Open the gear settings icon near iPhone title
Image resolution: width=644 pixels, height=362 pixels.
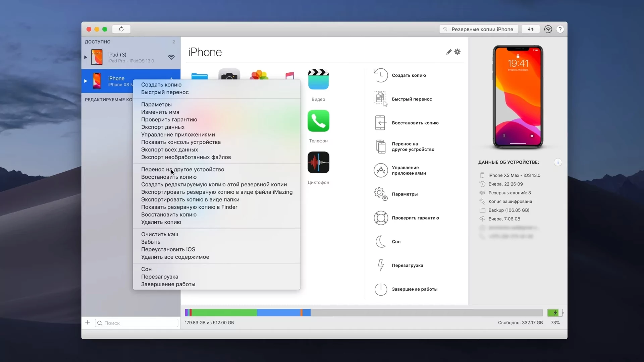[x=458, y=52]
